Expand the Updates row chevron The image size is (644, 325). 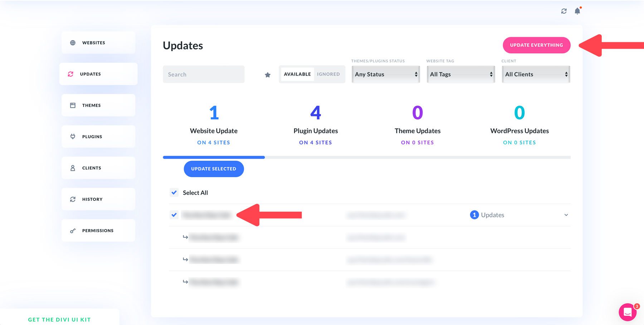(x=566, y=215)
